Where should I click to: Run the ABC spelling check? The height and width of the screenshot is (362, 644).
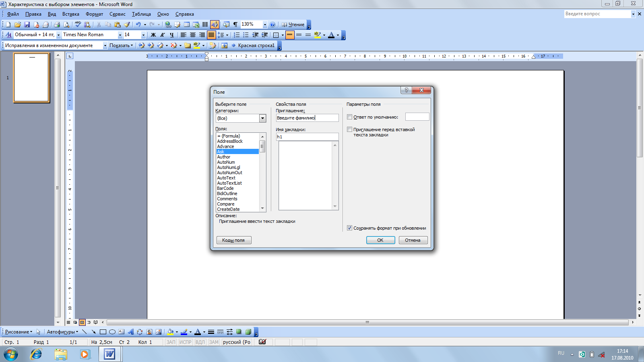(78, 25)
